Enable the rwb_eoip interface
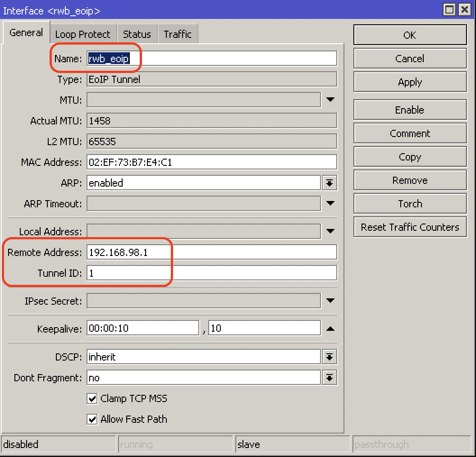The width and height of the screenshot is (476, 457). [x=409, y=110]
